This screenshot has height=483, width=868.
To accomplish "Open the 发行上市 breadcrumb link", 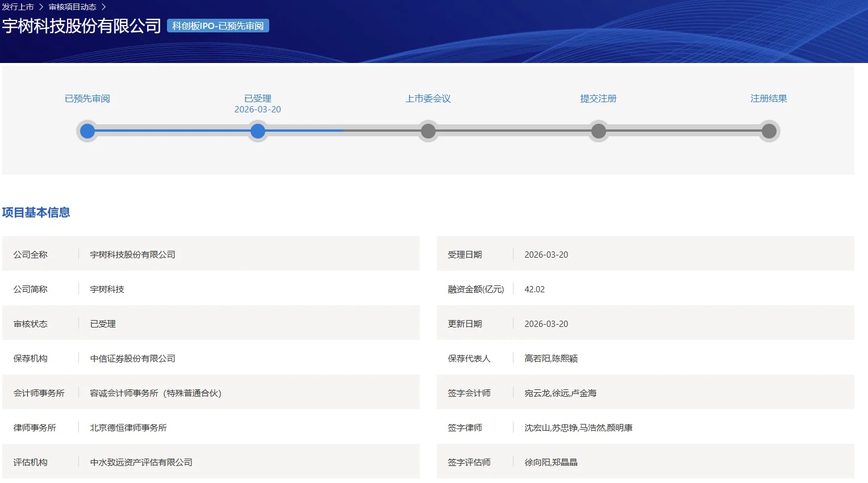I will [18, 7].
